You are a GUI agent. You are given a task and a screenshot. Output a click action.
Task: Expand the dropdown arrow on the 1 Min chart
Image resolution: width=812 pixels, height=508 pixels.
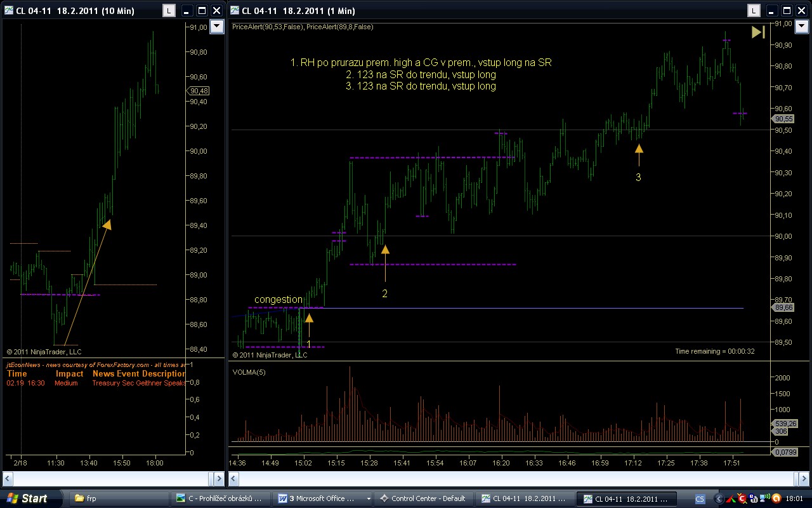(x=801, y=26)
